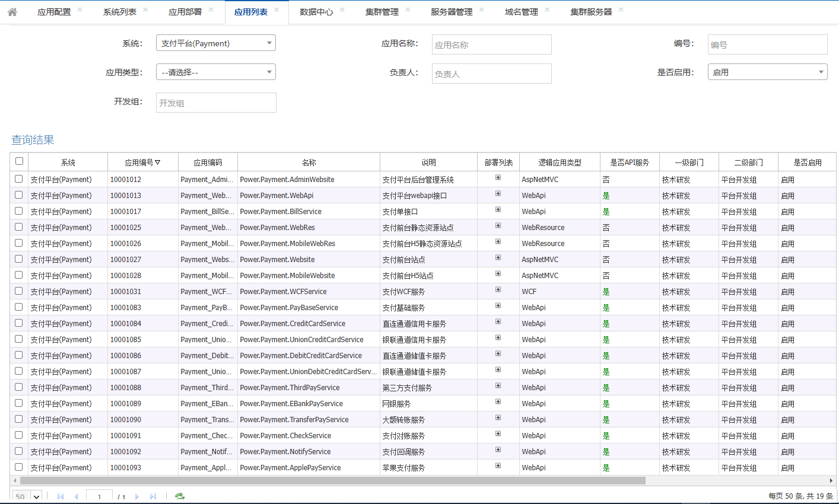This screenshot has height=504, width=839.
Task: Click the 负责人 input field
Action: coord(492,74)
